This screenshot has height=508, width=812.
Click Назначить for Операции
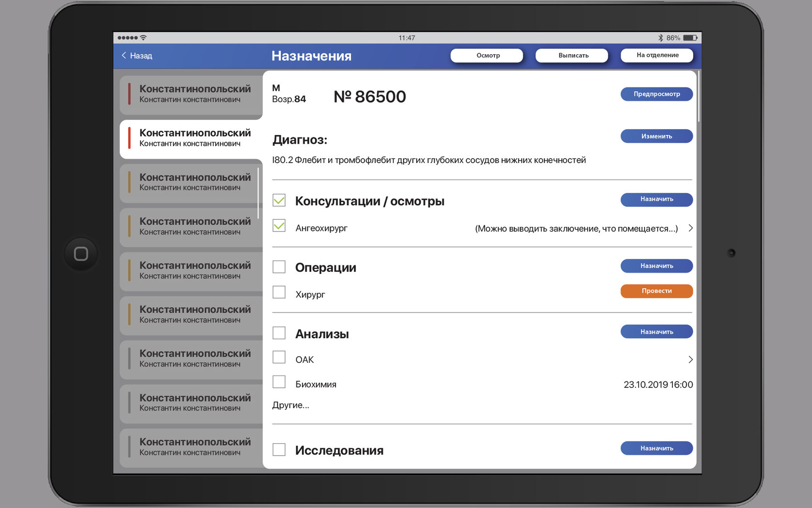pyautogui.click(x=657, y=266)
